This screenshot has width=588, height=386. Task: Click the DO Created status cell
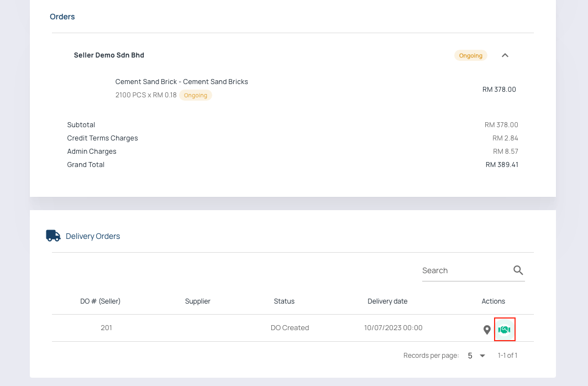(290, 328)
